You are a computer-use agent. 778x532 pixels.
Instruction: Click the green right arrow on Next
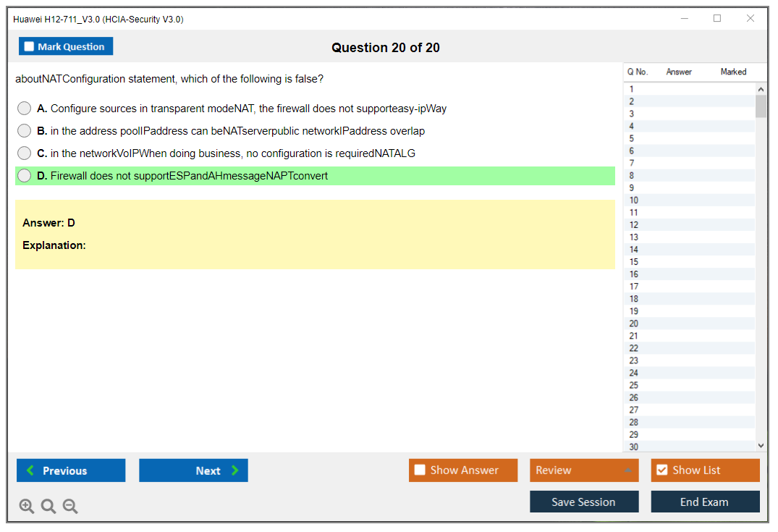pyautogui.click(x=235, y=470)
